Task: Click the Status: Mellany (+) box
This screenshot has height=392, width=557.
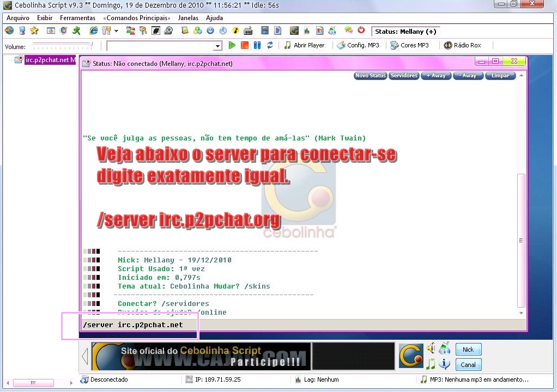Action: pos(405,32)
